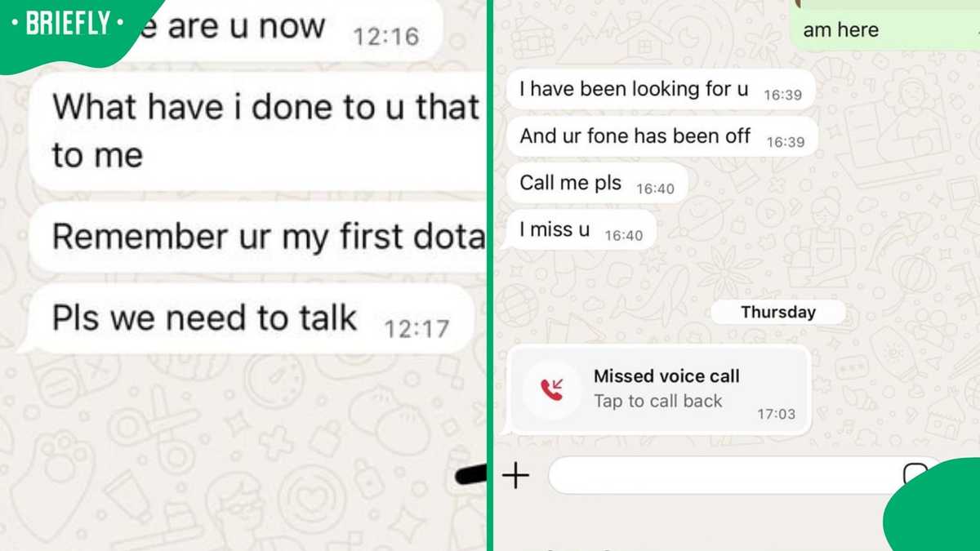
Task: Tap the 16:39 time beside 'looking for u'
Action: pyautogui.click(x=782, y=95)
